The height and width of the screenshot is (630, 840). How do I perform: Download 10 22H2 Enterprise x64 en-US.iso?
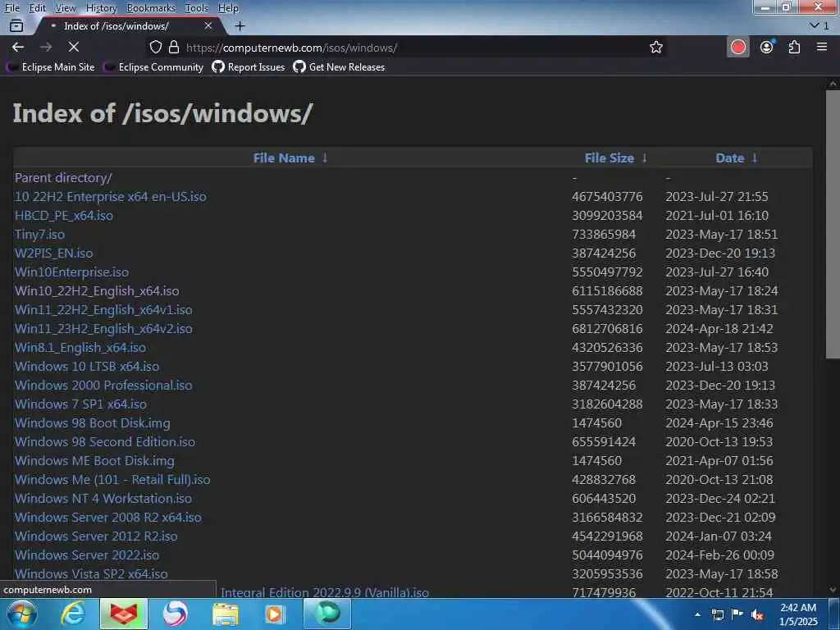coord(111,197)
